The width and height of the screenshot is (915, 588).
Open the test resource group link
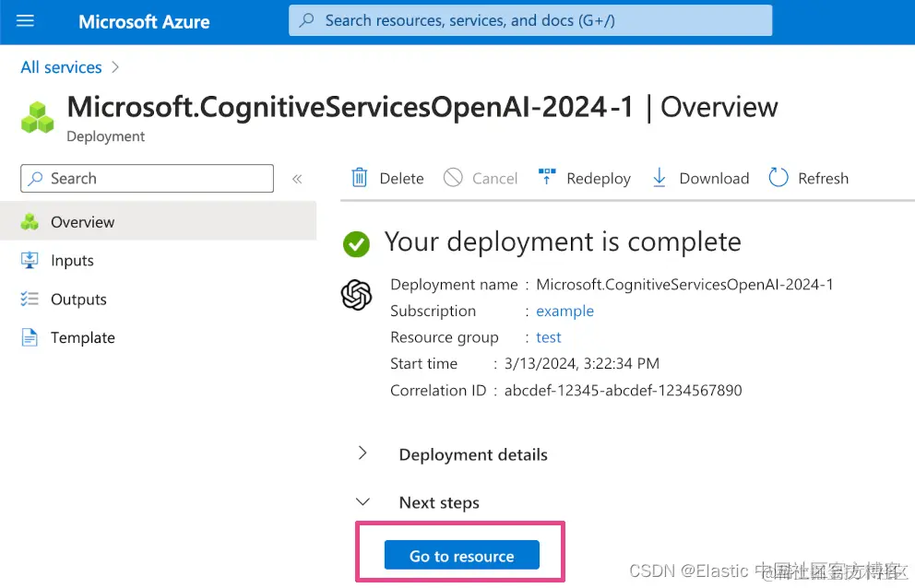click(549, 337)
